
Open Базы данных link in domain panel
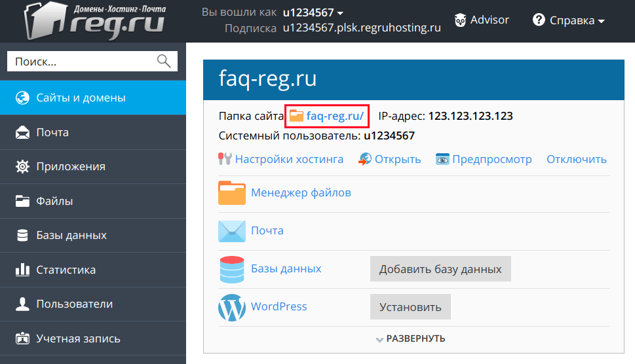coord(286,268)
